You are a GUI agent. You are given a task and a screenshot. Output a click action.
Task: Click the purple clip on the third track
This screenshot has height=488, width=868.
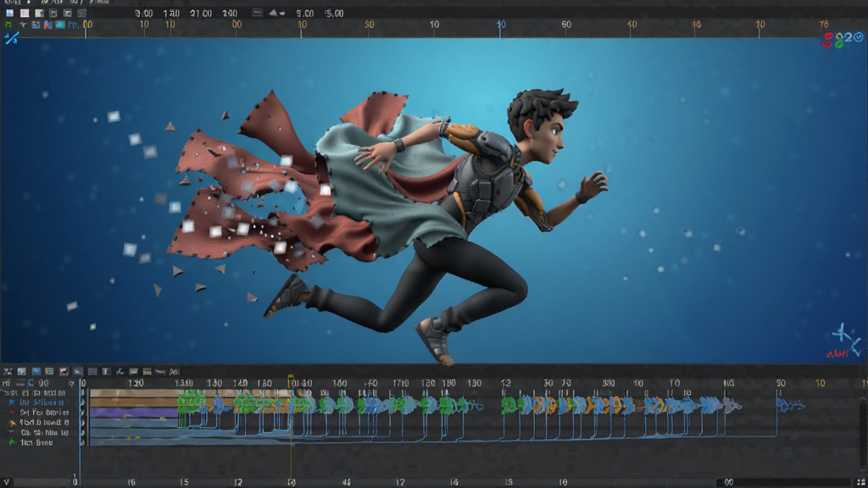coord(133,413)
